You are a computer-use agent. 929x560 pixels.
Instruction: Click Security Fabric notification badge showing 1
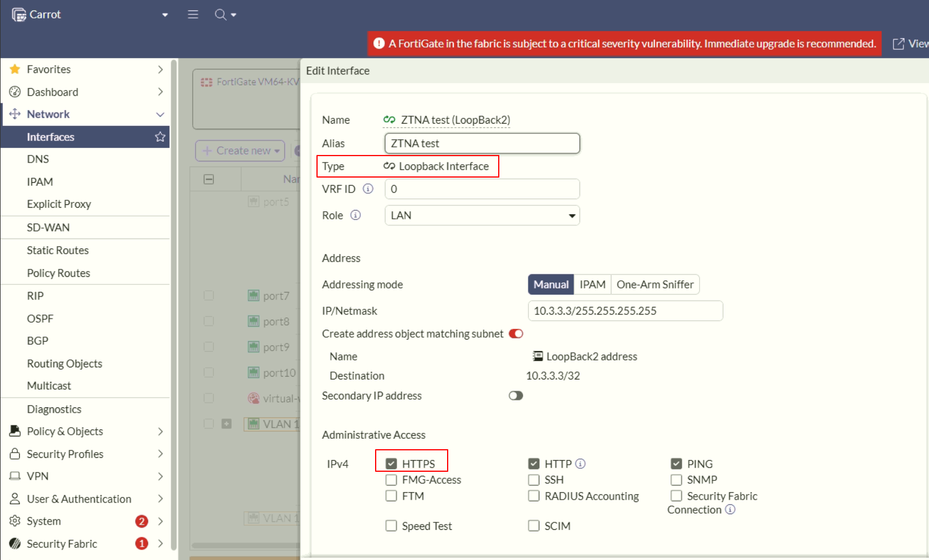[142, 544]
